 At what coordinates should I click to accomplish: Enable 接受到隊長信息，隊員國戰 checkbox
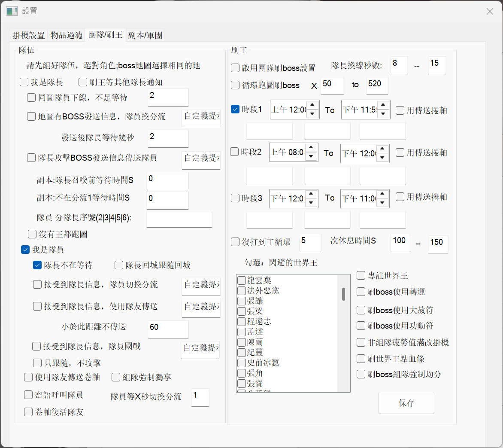[x=36, y=346]
